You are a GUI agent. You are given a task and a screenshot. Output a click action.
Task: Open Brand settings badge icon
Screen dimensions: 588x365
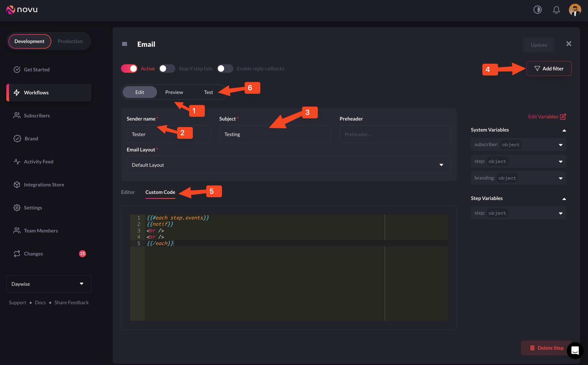point(17,138)
